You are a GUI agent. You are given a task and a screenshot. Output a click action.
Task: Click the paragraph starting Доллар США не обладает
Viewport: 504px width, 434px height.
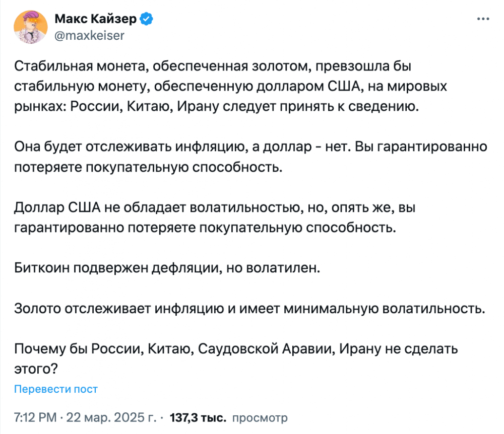215,218
